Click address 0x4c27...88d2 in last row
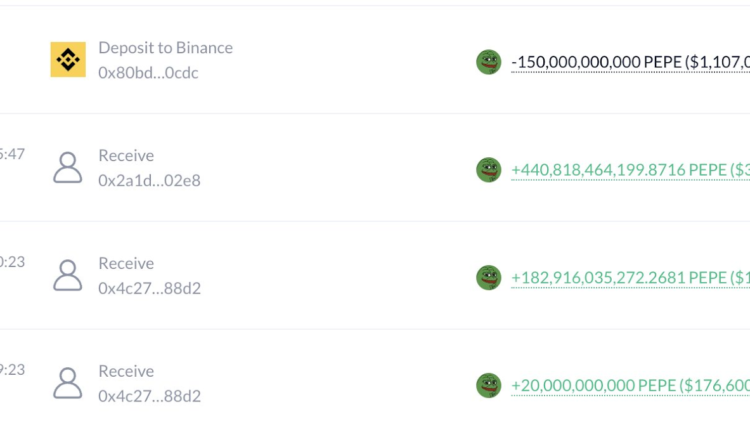750x430 pixels. tap(149, 396)
